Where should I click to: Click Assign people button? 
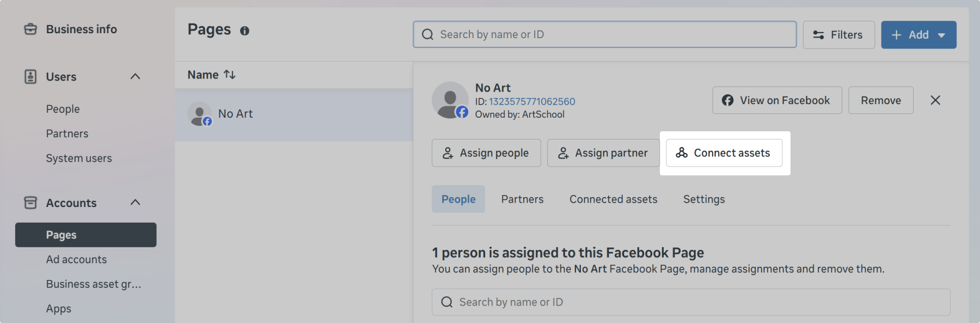click(486, 153)
